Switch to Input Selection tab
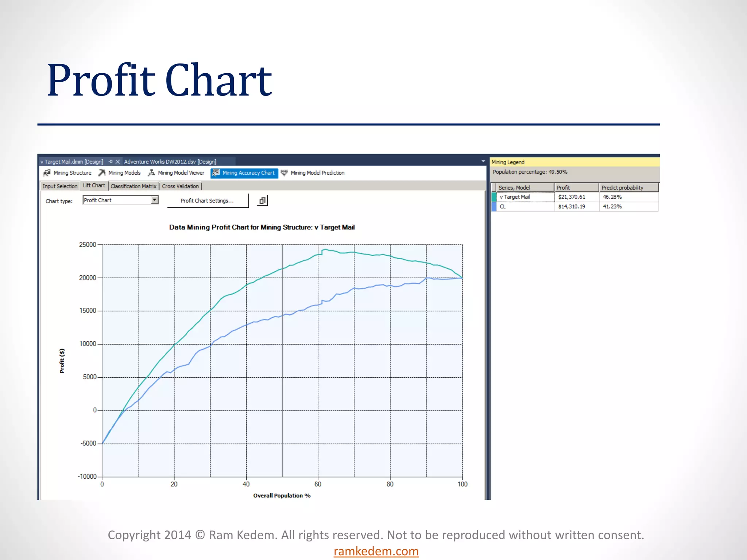This screenshot has width=747, height=560. tap(60, 186)
